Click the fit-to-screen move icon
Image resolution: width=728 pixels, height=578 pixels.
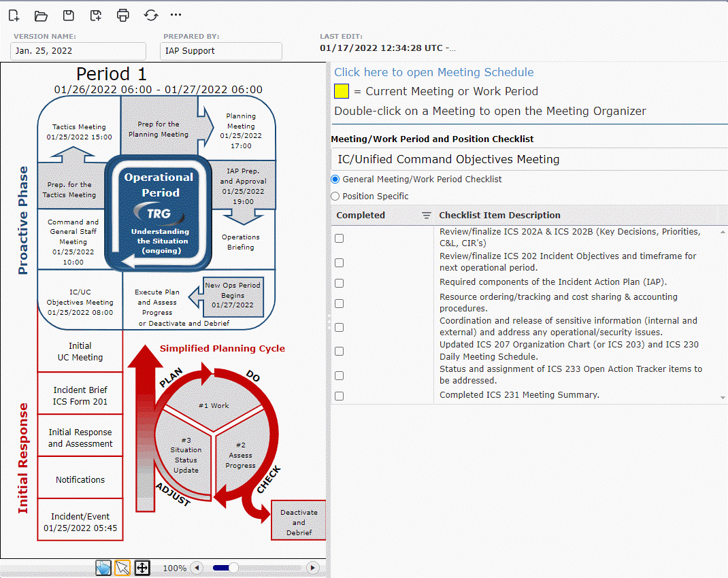coord(142,568)
